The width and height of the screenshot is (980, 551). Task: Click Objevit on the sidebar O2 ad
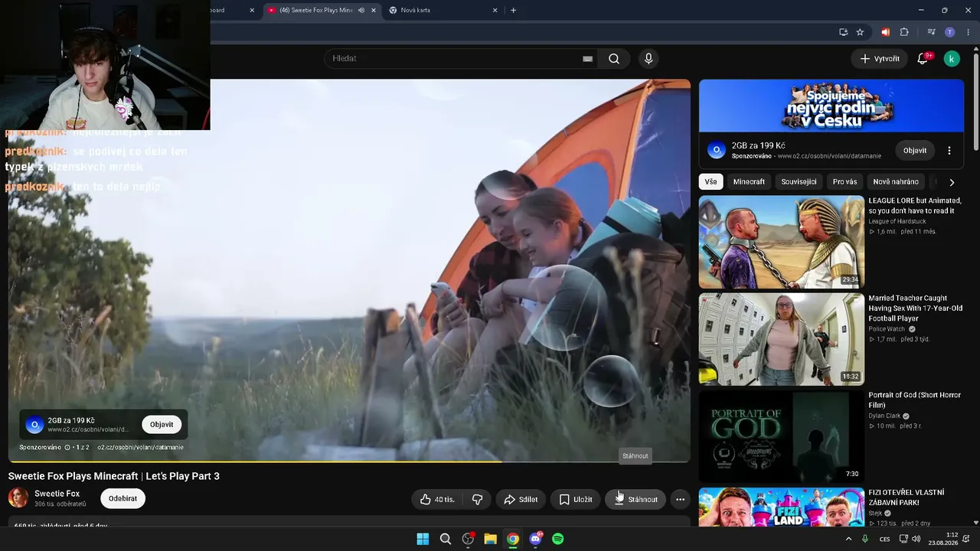coord(915,151)
